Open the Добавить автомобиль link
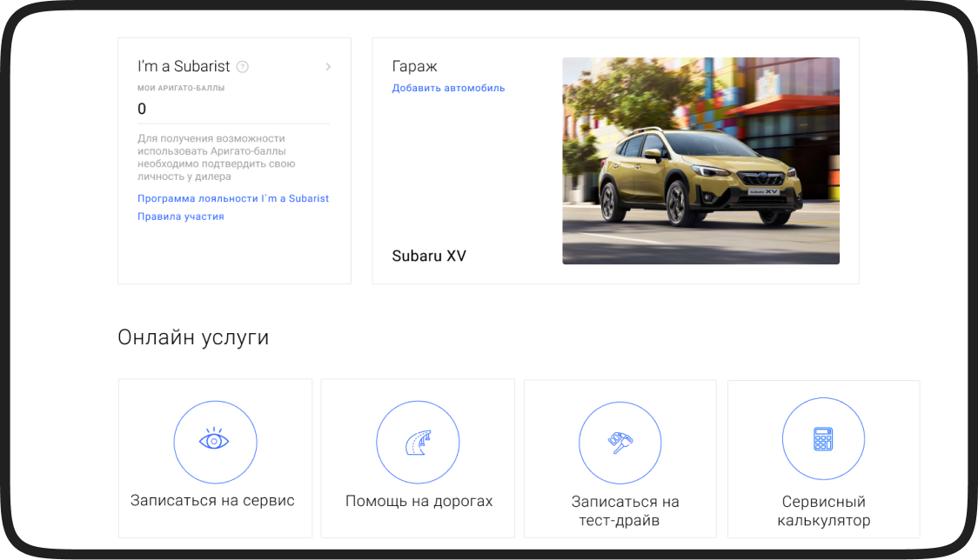 448,88
